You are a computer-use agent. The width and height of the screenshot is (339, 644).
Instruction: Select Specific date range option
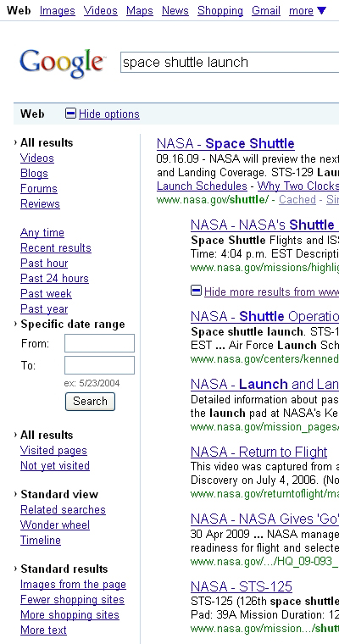click(x=73, y=324)
